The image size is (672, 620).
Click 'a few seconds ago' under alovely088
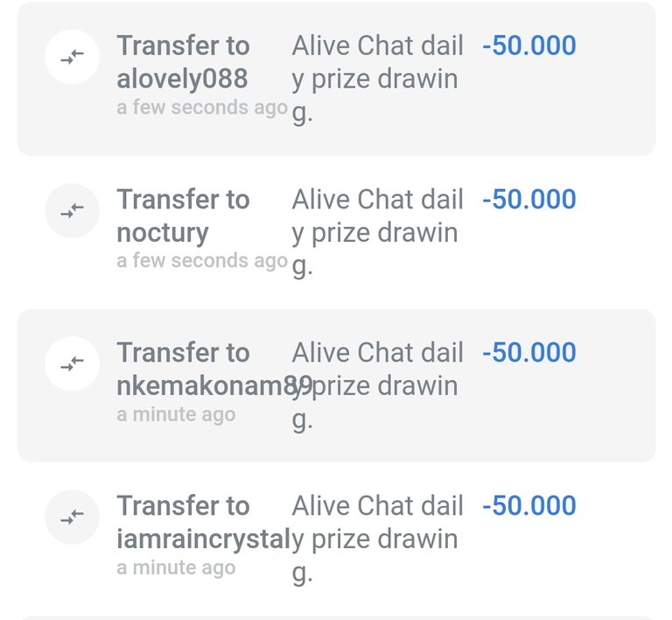point(201,108)
